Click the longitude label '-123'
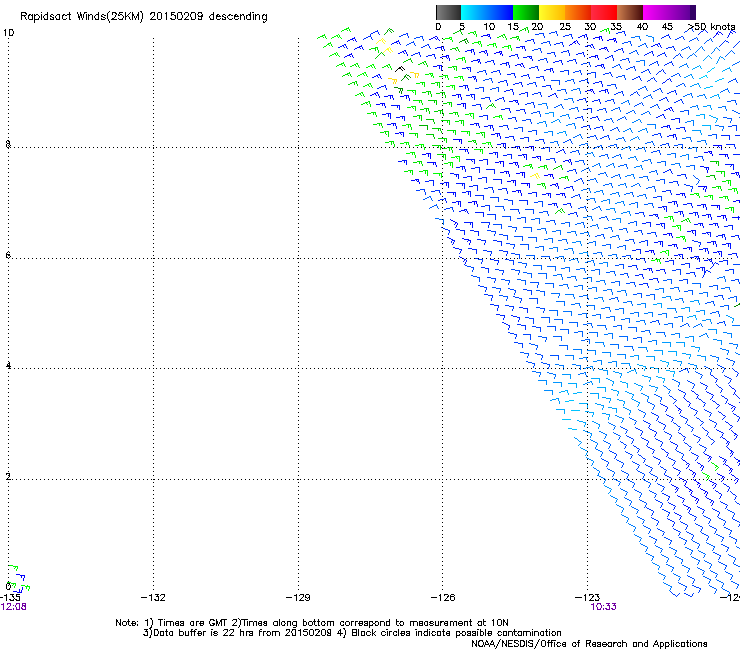The image size is (740, 650). [588, 598]
